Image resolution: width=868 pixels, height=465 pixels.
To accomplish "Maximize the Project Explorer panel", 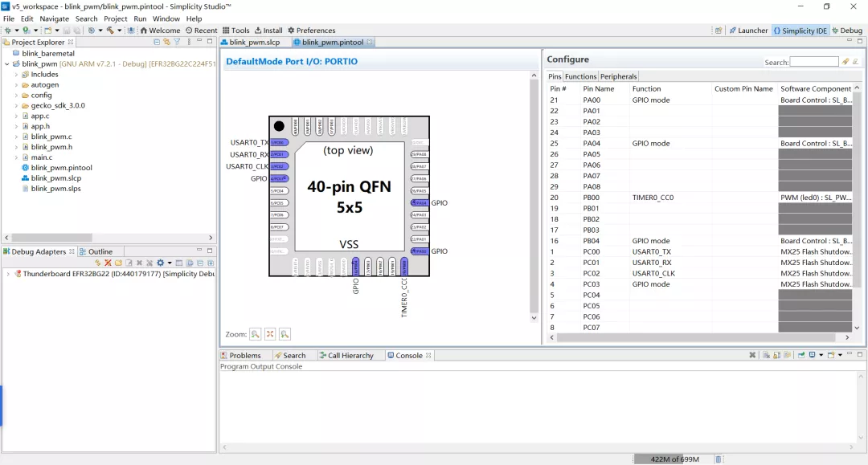I will point(210,42).
